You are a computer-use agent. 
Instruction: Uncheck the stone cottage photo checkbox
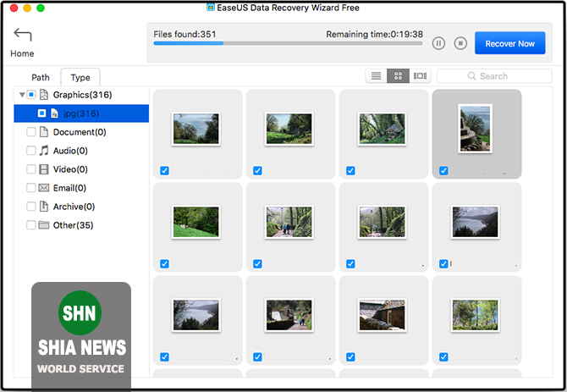350,357
